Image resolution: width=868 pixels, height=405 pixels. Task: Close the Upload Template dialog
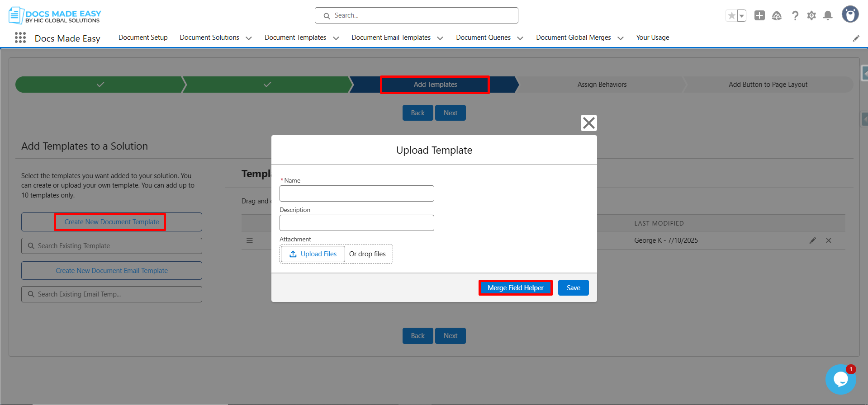tap(588, 123)
